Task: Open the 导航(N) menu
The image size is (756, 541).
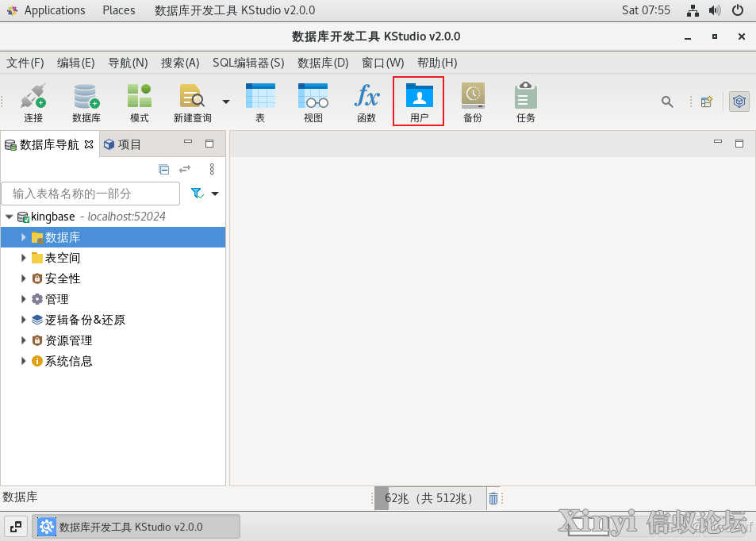Action: pos(128,63)
